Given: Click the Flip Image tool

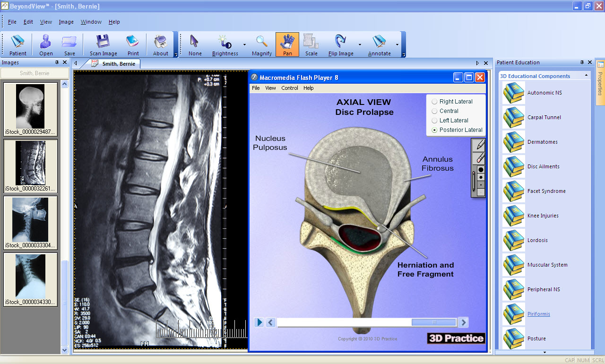Looking at the screenshot, I should pos(341,45).
